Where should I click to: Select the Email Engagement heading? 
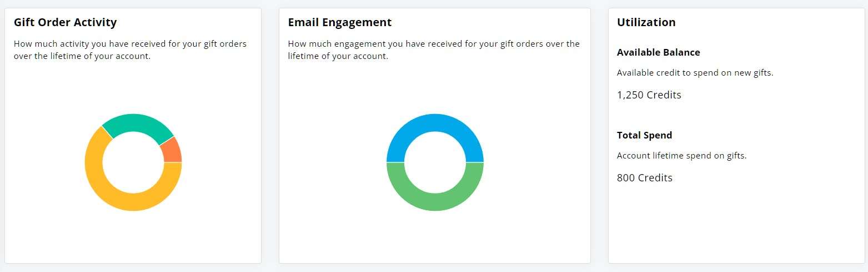coord(340,22)
